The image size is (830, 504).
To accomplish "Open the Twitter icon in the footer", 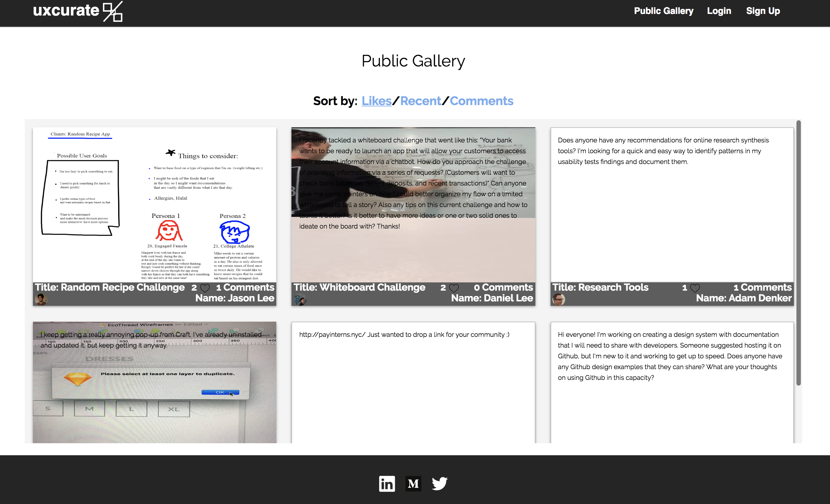I will click(x=439, y=483).
